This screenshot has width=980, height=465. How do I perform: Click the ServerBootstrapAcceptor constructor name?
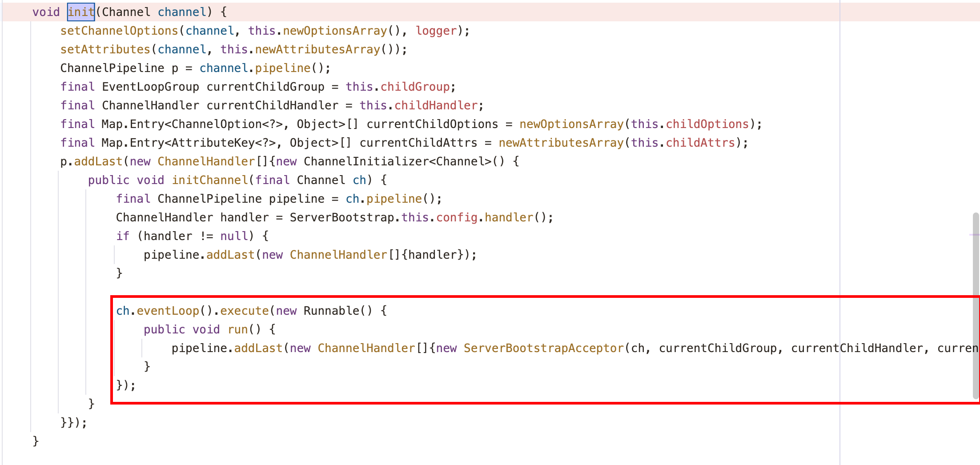pos(543,348)
